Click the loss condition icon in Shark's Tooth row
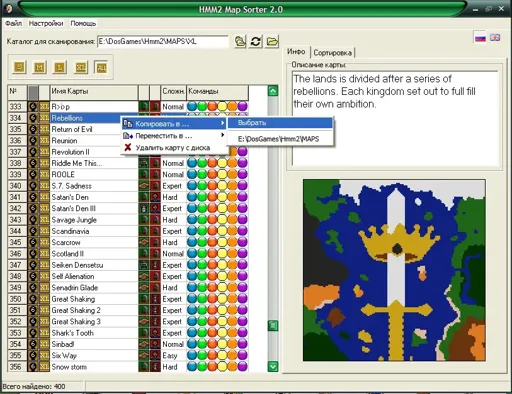The image size is (512, 394). click(x=155, y=333)
